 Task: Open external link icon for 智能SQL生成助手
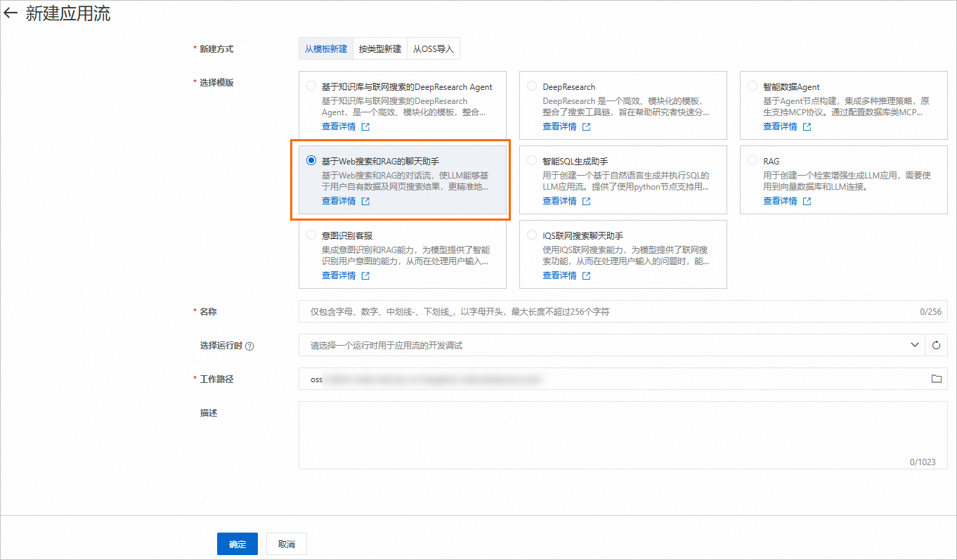[x=586, y=202]
